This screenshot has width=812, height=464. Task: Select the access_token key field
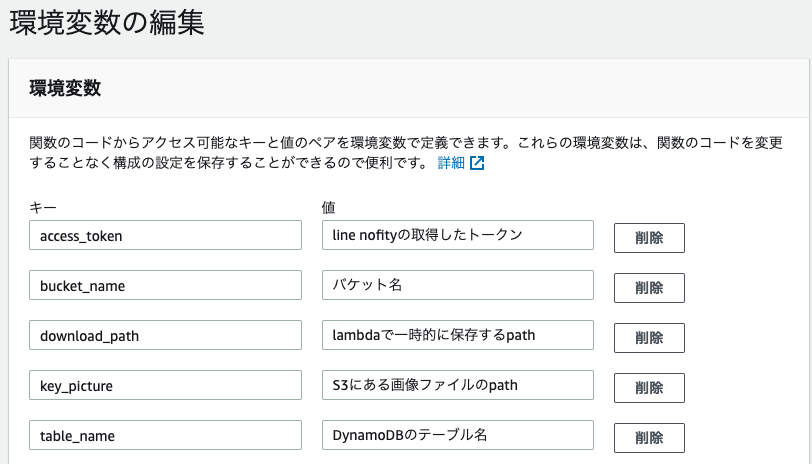(165, 235)
